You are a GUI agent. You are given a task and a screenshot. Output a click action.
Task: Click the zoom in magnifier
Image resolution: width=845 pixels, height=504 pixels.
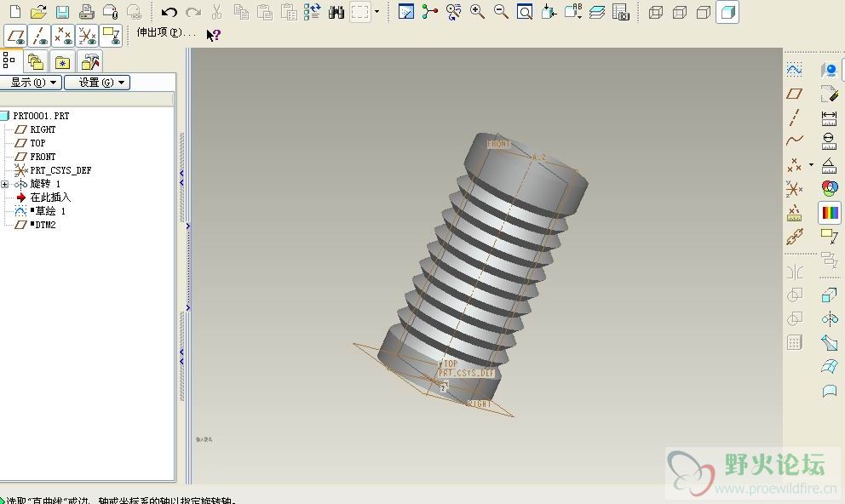point(478,12)
